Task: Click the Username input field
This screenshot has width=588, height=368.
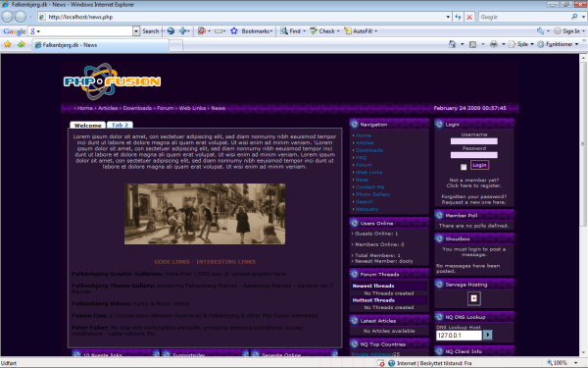Action: pyautogui.click(x=474, y=141)
